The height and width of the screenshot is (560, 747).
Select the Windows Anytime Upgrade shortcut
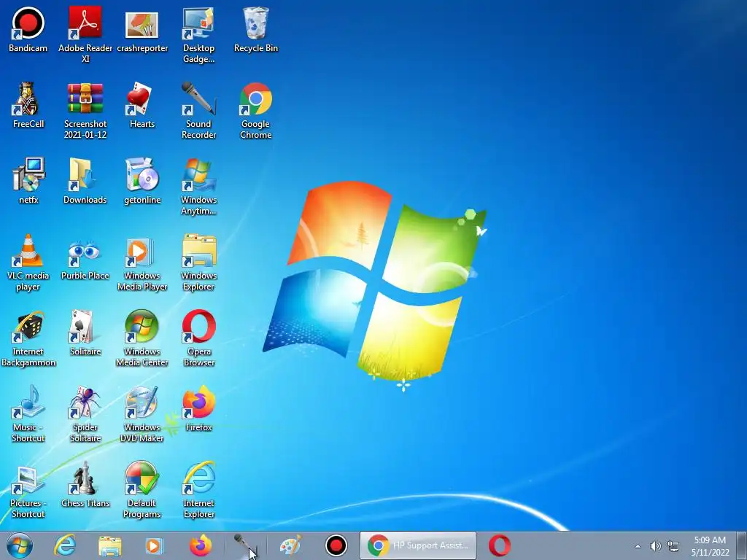click(198, 187)
